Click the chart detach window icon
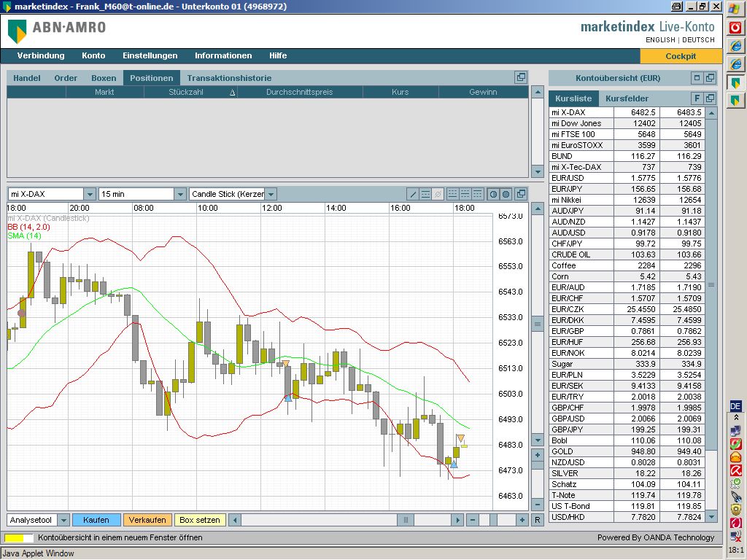The width and height of the screenshot is (747, 560). coord(521,194)
